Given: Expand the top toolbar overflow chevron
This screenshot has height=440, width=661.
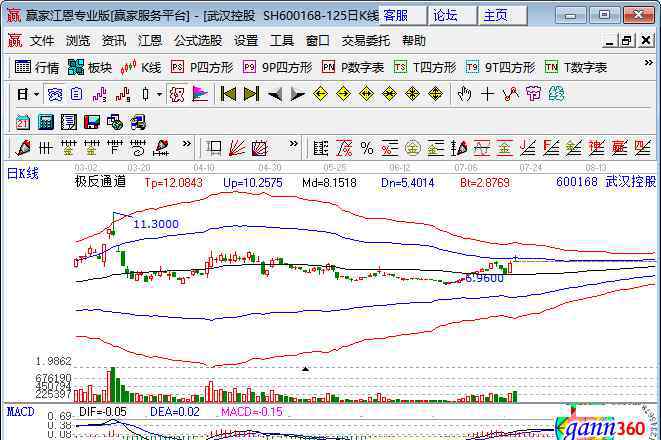Looking at the screenshot, I should click(648, 63).
